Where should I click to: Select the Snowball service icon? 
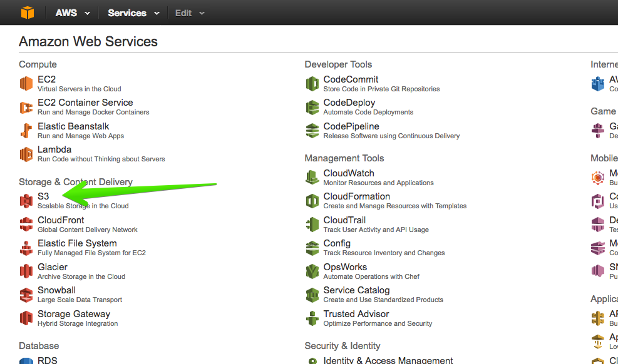(26, 295)
